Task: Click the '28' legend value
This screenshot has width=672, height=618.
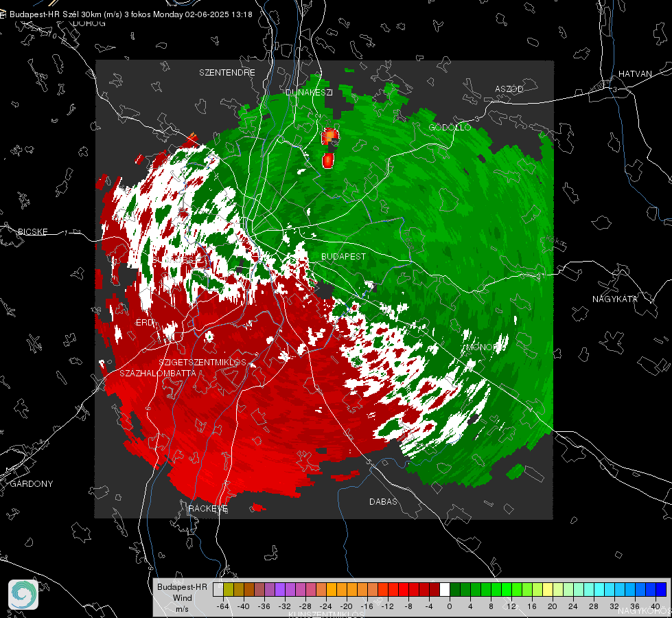Action: tap(594, 606)
